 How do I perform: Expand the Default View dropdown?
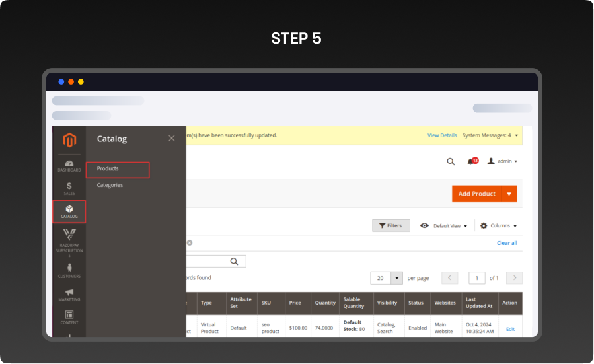point(444,226)
